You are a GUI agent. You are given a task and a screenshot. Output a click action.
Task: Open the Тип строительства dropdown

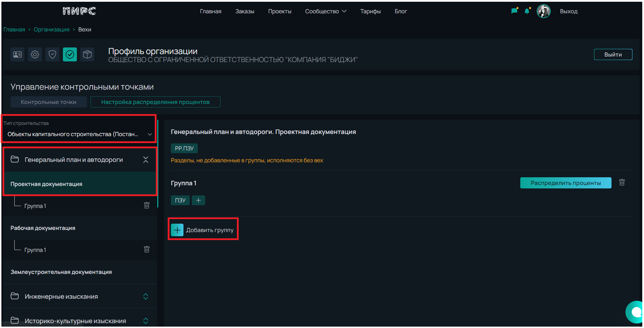tap(79, 134)
